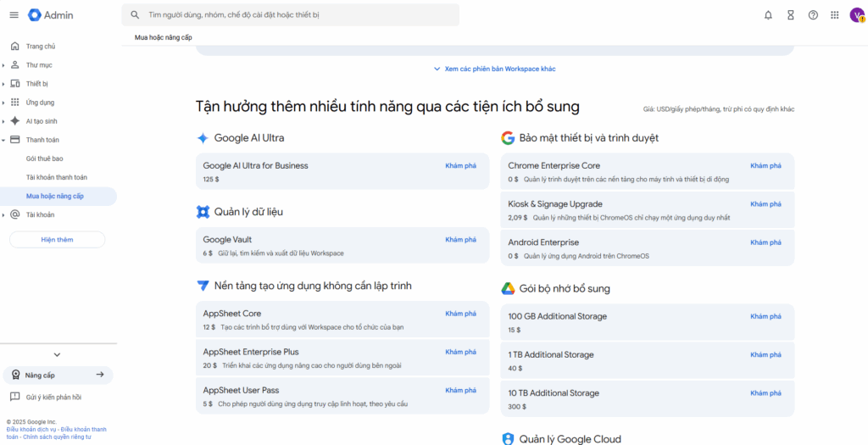The image size is (868, 445).
Task: Click the user account avatar
Action: pyautogui.click(x=856, y=14)
